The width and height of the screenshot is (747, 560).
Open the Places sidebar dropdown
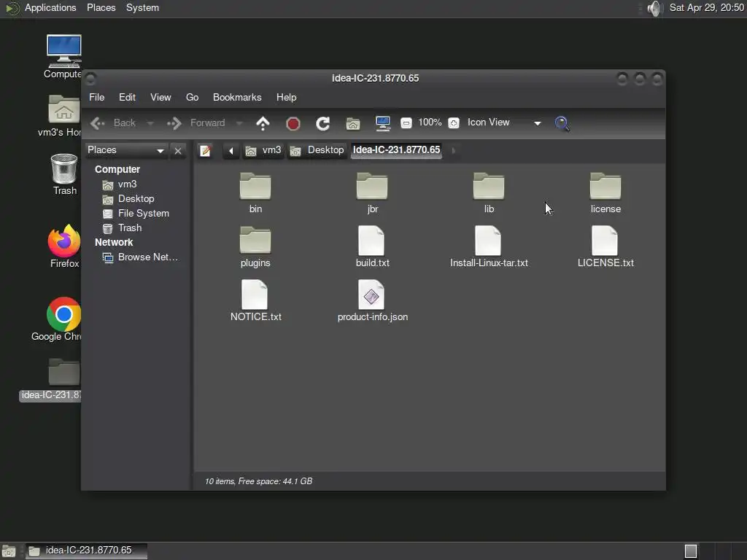point(125,150)
